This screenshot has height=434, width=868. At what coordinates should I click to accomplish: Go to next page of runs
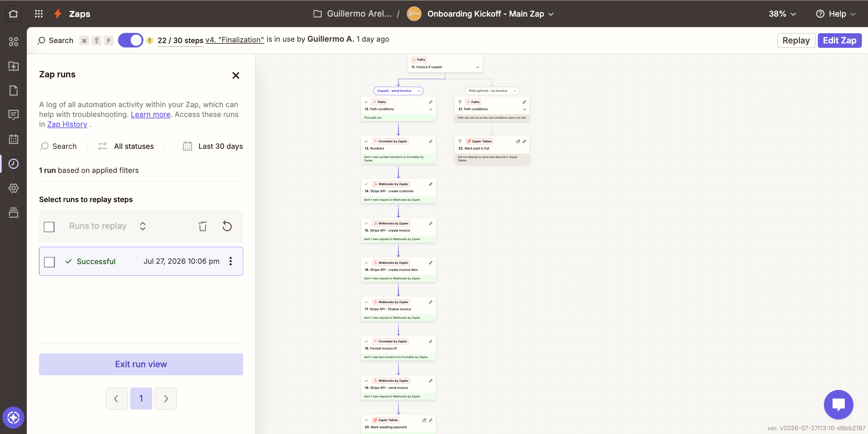165,398
